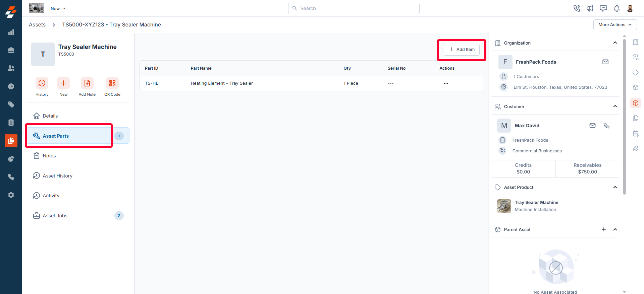The image size is (644, 294).
Task: Open the announcements megaphone icon
Action: tap(590, 8)
